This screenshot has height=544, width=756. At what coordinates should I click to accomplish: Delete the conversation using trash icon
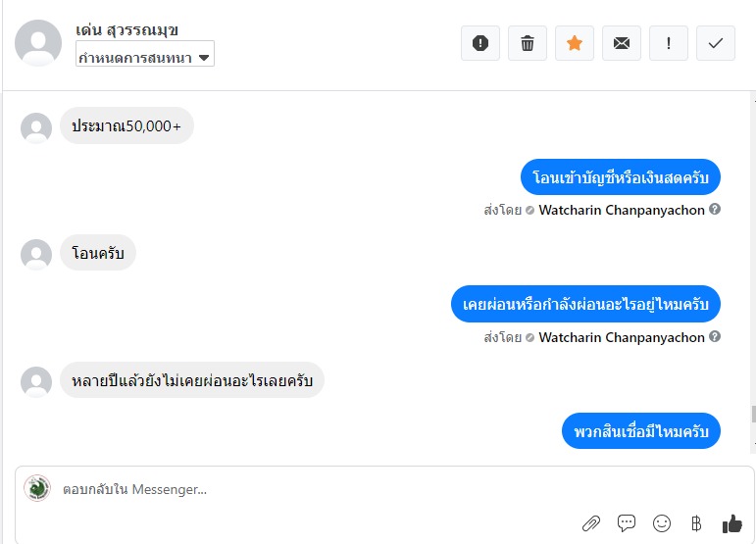527,43
